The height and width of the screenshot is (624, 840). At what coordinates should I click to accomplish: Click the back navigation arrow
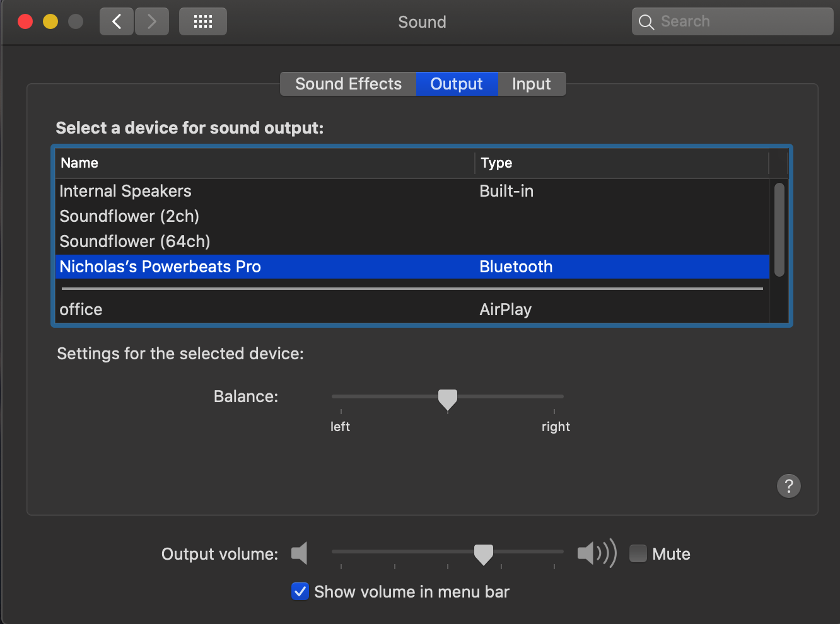(117, 22)
